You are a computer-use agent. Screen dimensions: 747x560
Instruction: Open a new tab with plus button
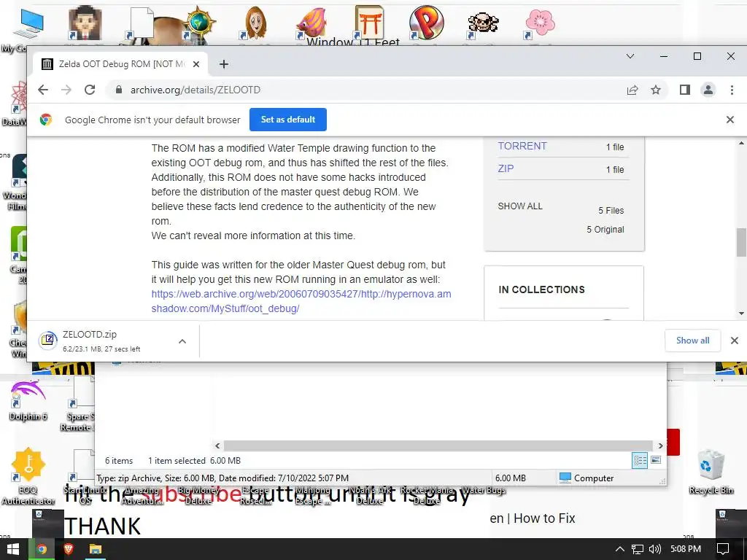(223, 64)
